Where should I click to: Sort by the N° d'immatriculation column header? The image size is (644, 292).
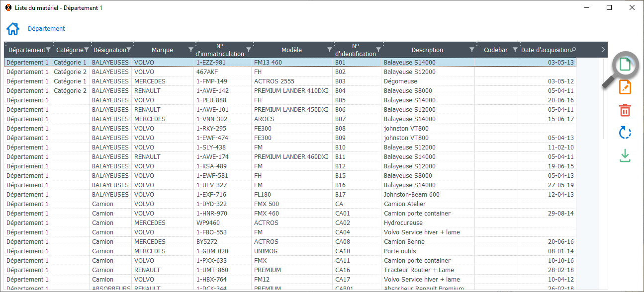[x=220, y=50]
